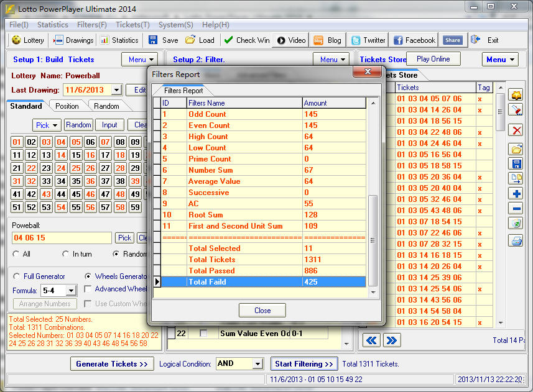Image resolution: width=533 pixels, height=392 pixels.
Task: Click the Filters Report scrollbar thumb
Action: point(373,240)
